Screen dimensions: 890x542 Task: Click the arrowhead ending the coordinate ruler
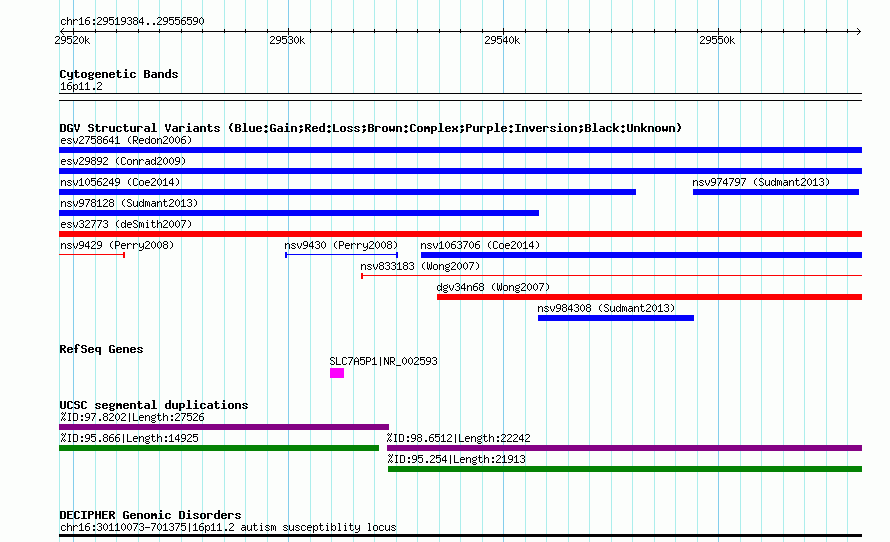858,31
